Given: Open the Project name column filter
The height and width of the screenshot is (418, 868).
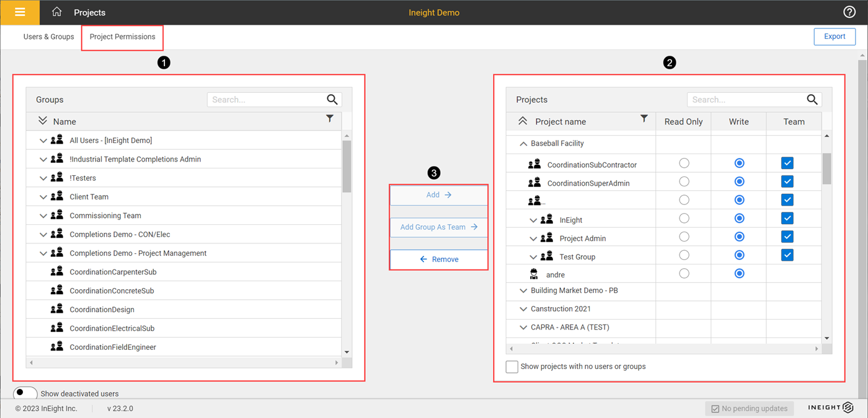Looking at the screenshot, I should [644, 119].
